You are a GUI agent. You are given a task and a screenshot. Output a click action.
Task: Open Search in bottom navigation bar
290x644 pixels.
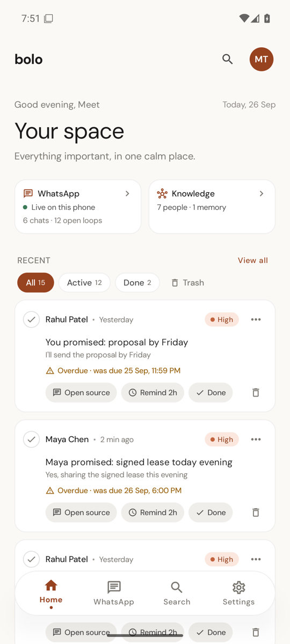tap(177, 593)
